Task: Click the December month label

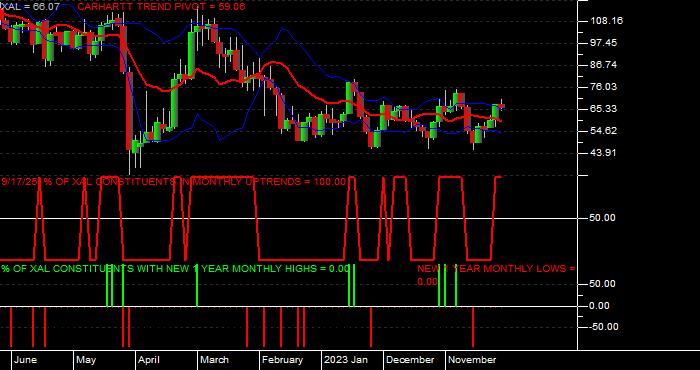Action: click(x=410, y=360)
